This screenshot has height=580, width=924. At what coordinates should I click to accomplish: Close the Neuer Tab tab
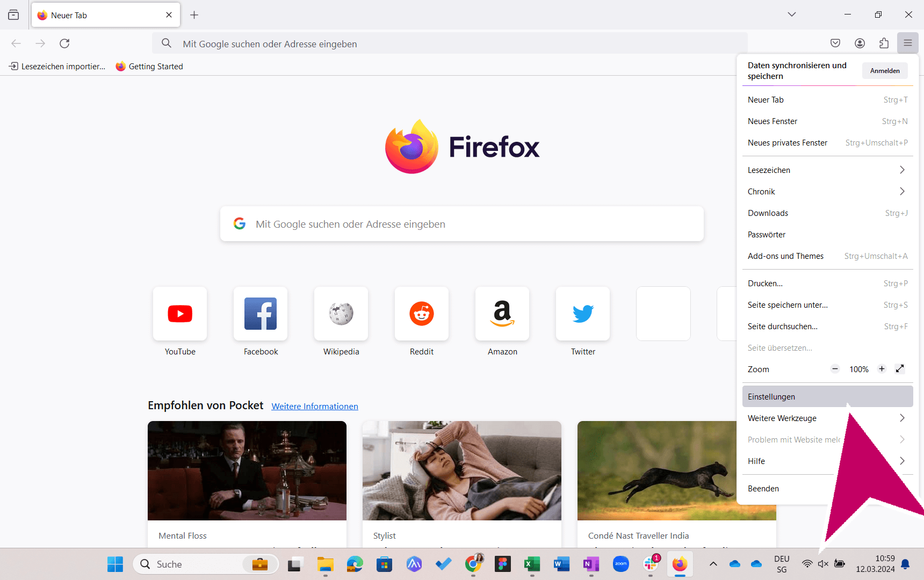tap(169, 15)
